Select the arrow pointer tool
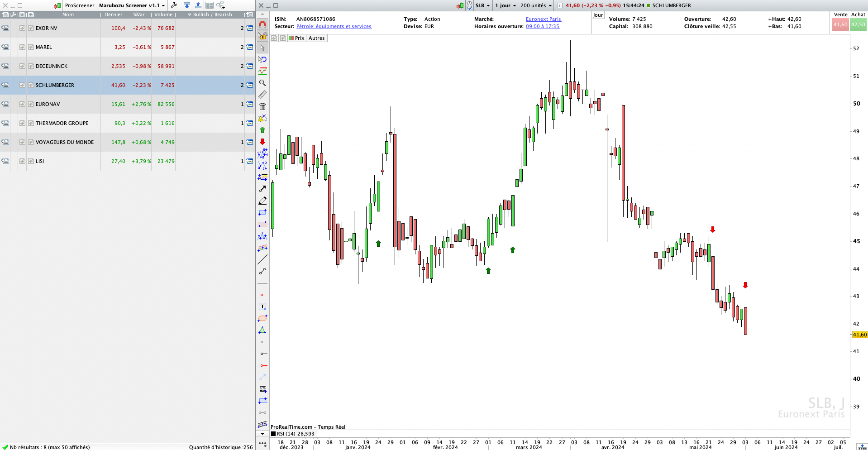The image size is (868, 450). pyautogui.click(x=262, y=48)
